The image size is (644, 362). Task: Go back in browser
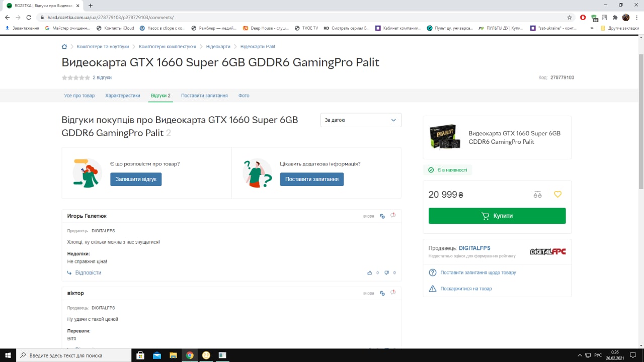click(7, 17)
